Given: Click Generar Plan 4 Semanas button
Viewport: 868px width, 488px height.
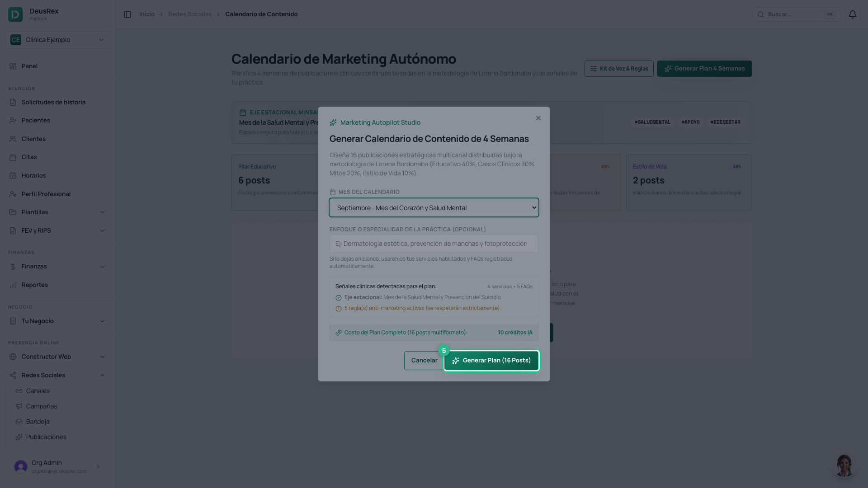Looking at the screenshot, I should (x=704, y=69).
